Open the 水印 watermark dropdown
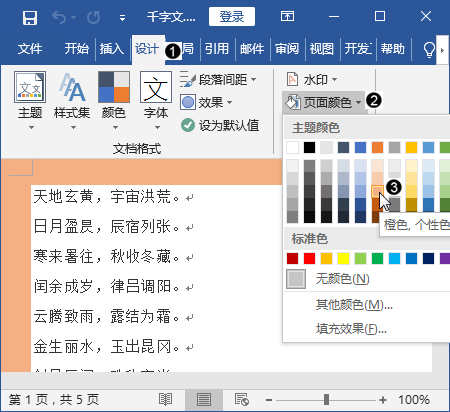 312,79
